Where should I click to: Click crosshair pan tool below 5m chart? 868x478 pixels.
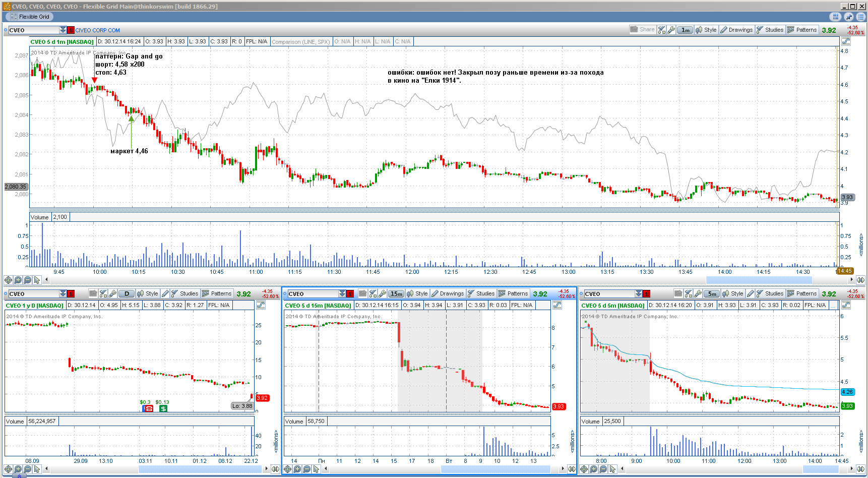pyautogui.click(x=584, y=469)
